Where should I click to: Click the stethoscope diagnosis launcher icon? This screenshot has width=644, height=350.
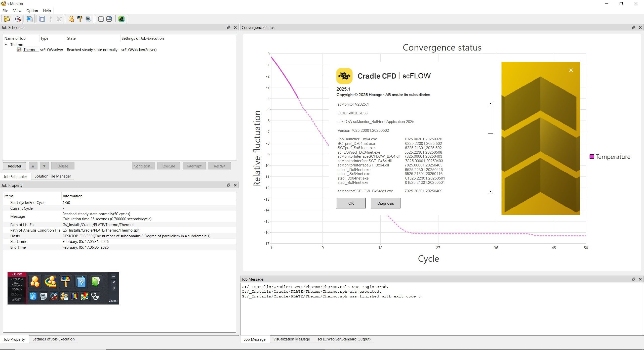pyautogui.click(x=95, y=296)
